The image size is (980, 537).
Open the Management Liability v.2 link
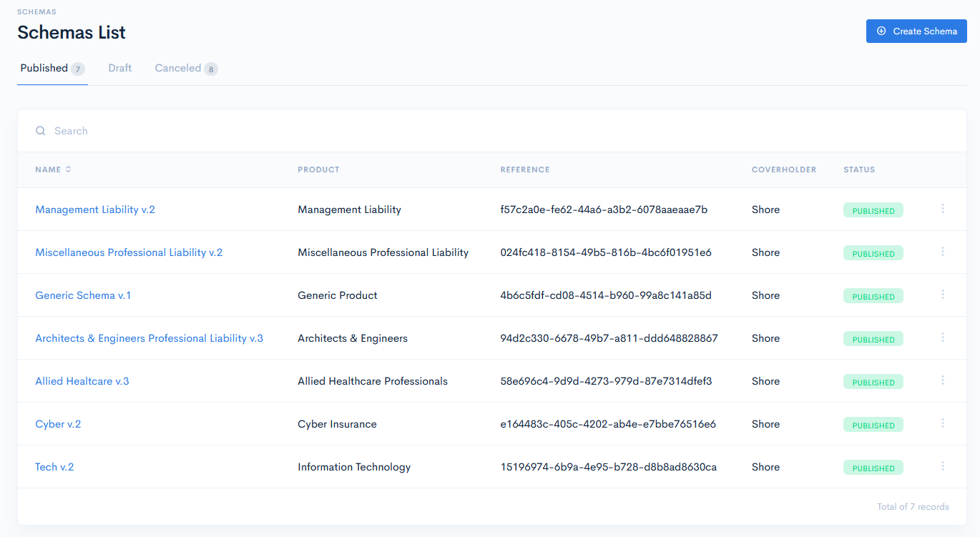(95, 210)
